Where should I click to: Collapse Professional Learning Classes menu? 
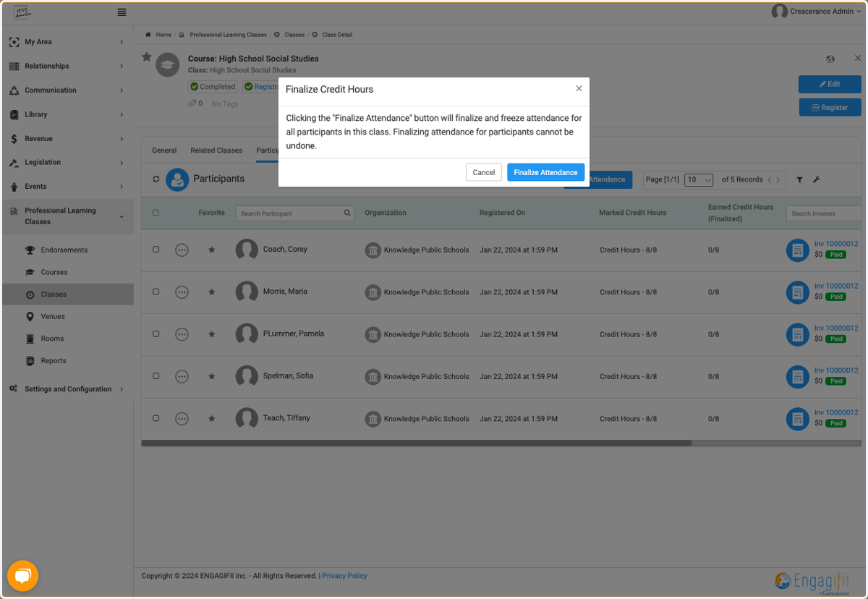point(122,216)
